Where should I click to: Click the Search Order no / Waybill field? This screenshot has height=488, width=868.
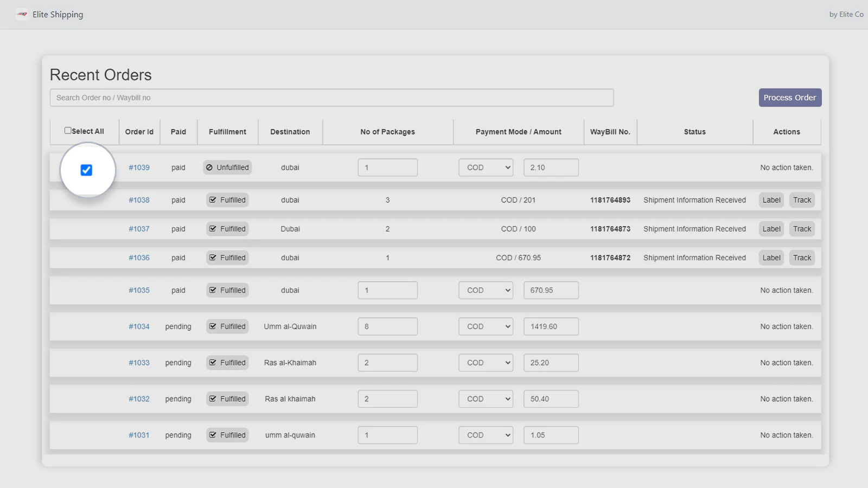point(331,98)
